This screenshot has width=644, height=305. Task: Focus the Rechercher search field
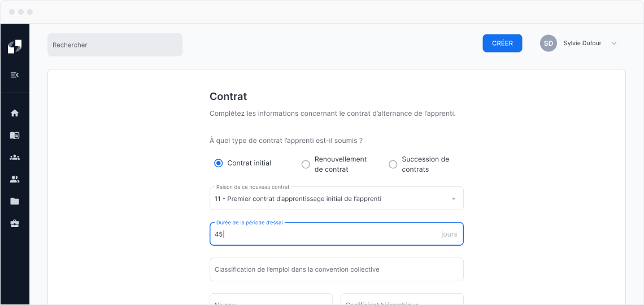[115, 45]
